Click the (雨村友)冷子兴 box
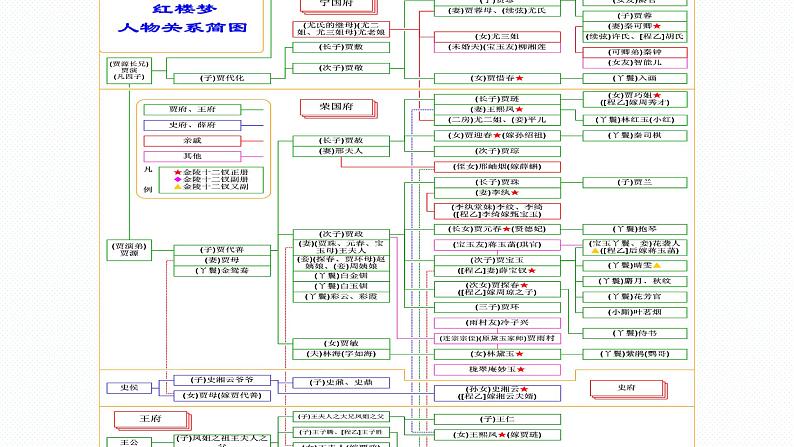This screenshot has height=447, width=794. (497, 323)
